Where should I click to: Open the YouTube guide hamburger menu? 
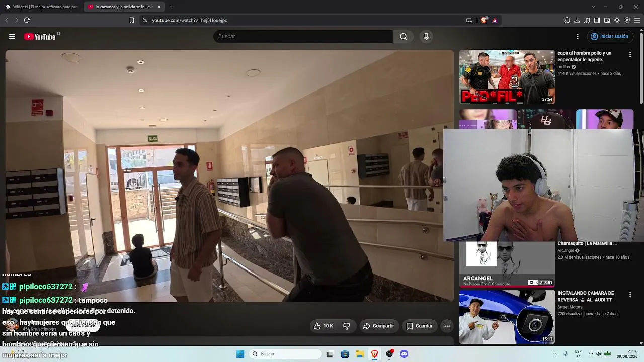click(12, 37)
